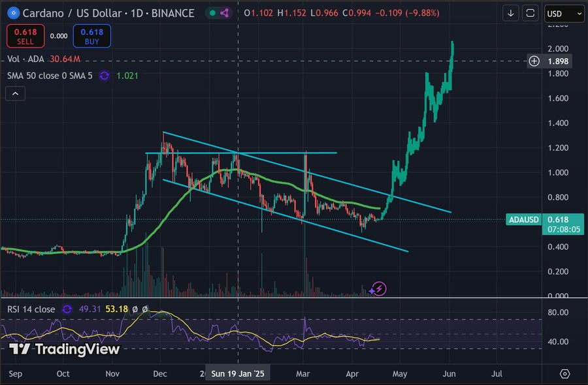
Task: Click the SMA value 1.021
Action: pos(127,76)
